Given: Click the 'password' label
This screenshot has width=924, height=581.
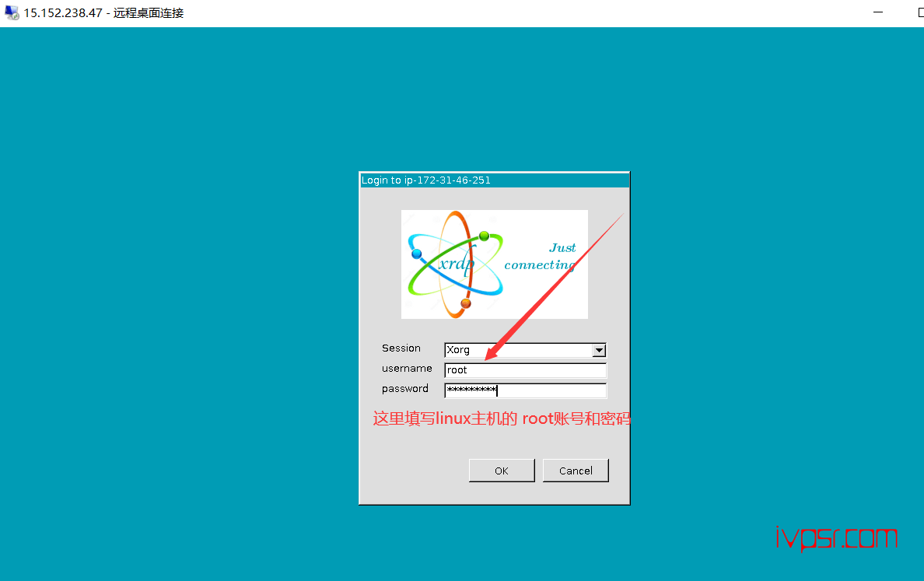Looking at the screenshot, I should point(405,389).
